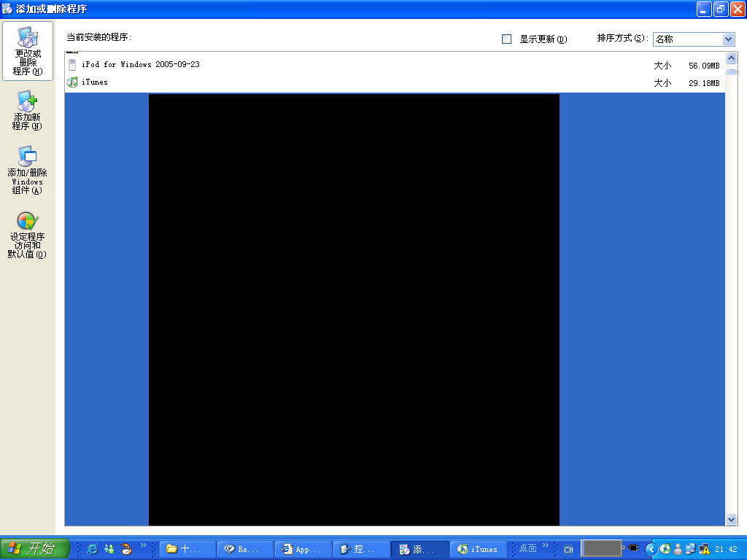Click the iPod program icon
The height and width of the screenshot is (560, 747).
(72, 65)
